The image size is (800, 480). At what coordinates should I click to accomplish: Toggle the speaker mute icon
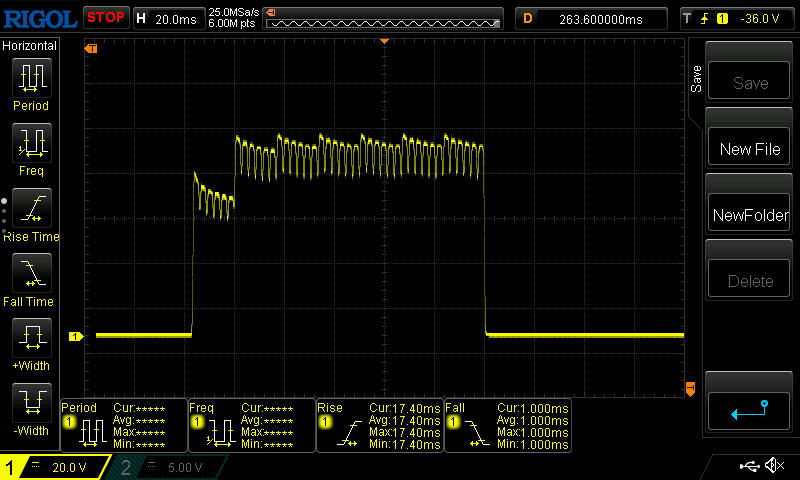[x=773, y=466]
